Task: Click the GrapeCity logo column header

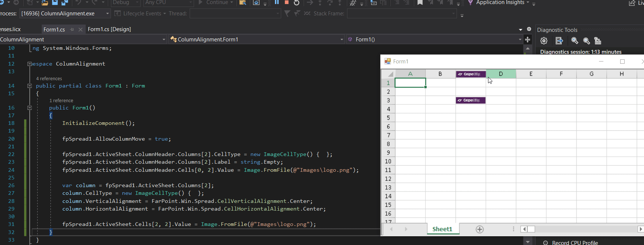Action: pos(471,74)
